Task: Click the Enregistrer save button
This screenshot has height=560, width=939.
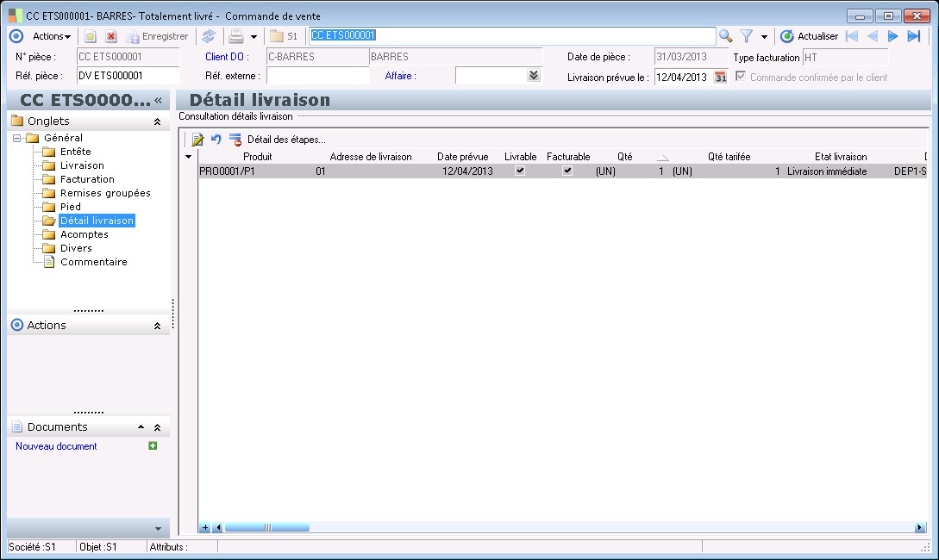Action: click(x=158, y=36)
